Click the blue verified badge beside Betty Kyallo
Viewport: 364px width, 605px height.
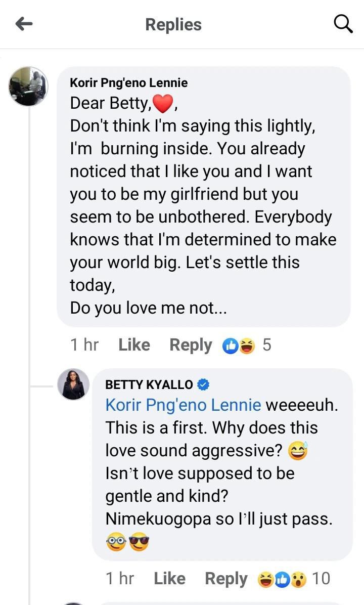pos(203,384)
